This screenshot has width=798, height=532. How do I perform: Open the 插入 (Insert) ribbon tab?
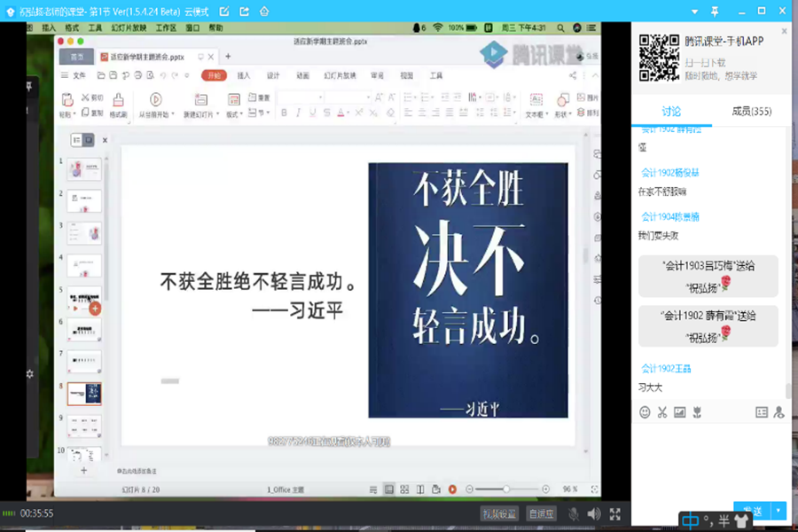tap(243, 76)
